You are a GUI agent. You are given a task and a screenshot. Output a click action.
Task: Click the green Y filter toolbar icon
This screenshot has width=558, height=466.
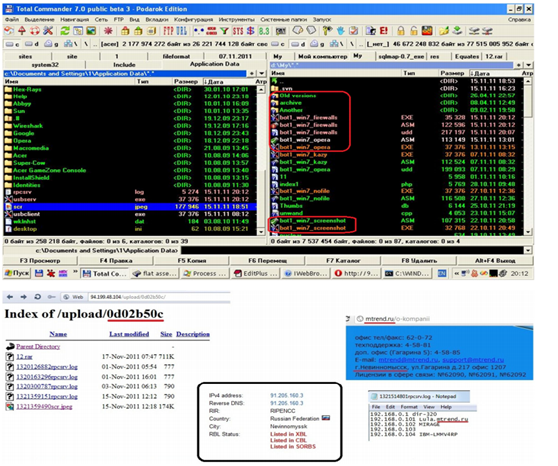tap(224, 31)
